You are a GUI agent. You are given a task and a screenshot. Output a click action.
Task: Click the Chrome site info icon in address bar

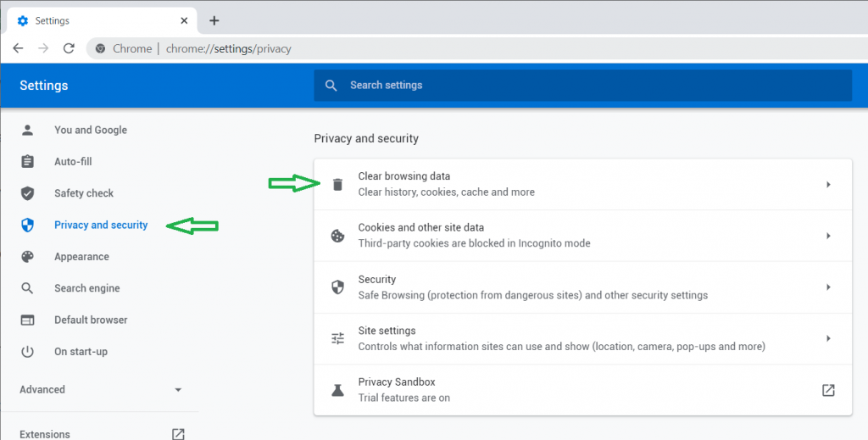[x=100, y=48]
